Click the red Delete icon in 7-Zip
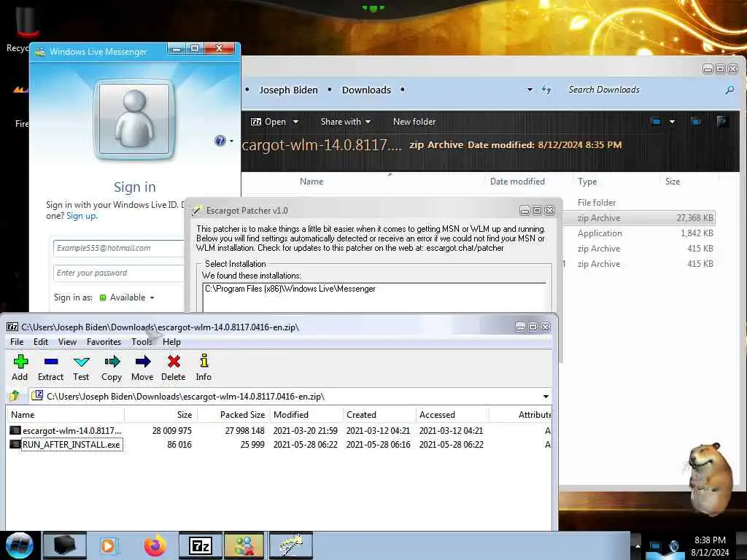The height and width of the screenshot is (560, 747). pos(174,367)
